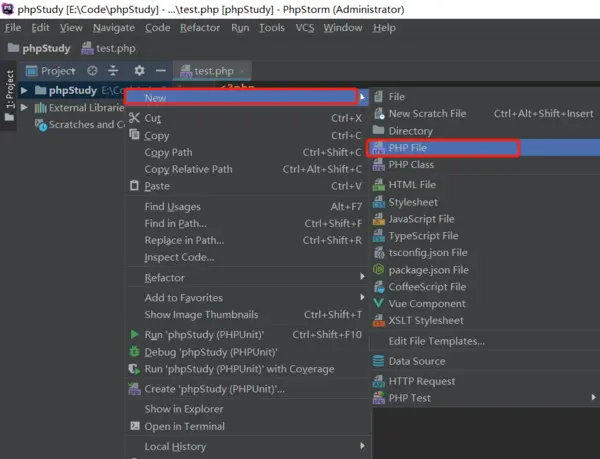Close the test.php editor tab

(242, 71)
